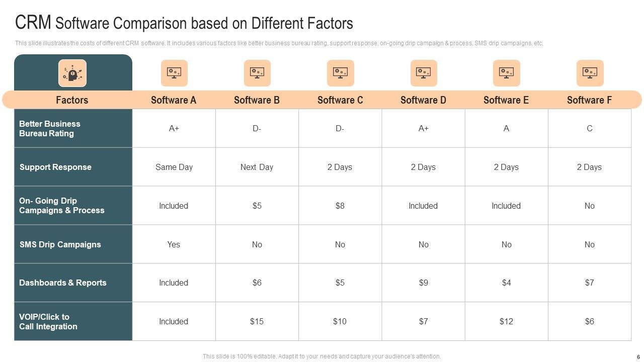Select the Yes cell for SMS Drip Campaigns
Screen dimensions: 644x362
[174, 244]
